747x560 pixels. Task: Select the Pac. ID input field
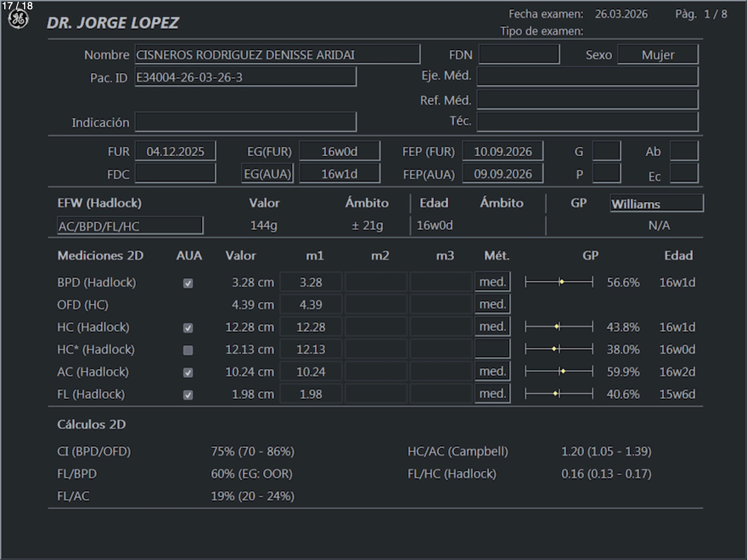tap(245, 77)
